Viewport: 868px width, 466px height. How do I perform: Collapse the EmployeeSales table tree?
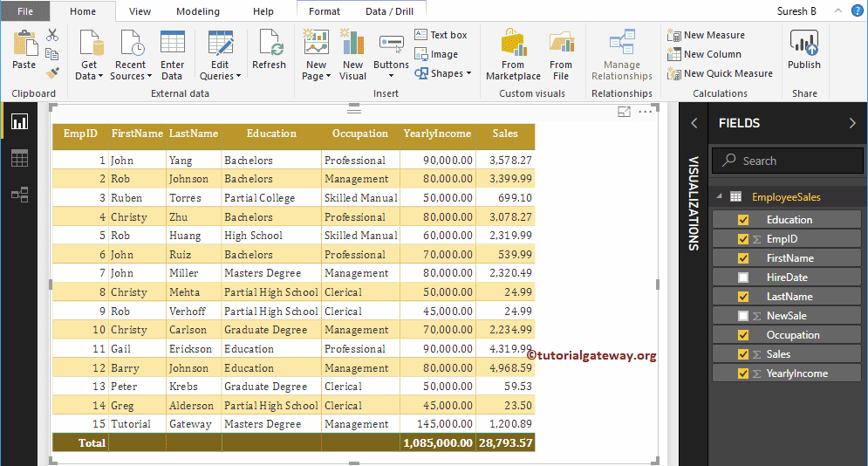click(x=719, y=197)
